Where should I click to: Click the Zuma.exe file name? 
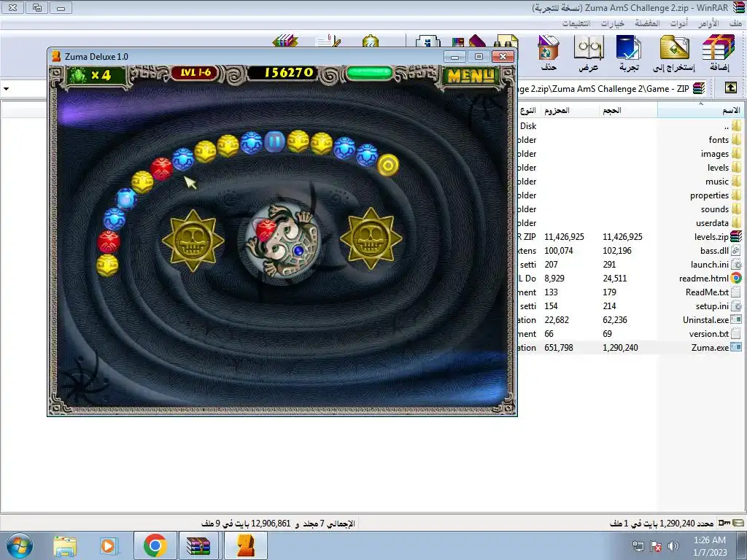click(x=710, y=348)
